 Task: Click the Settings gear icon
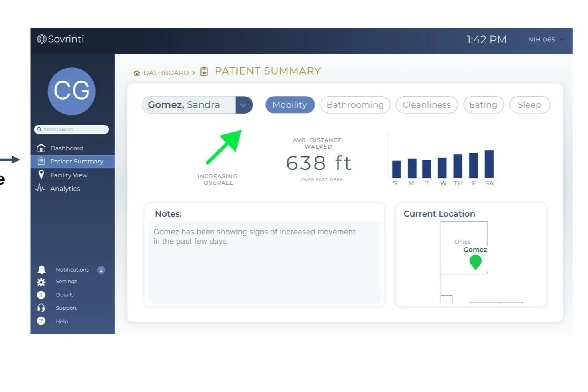pos(41,282)
